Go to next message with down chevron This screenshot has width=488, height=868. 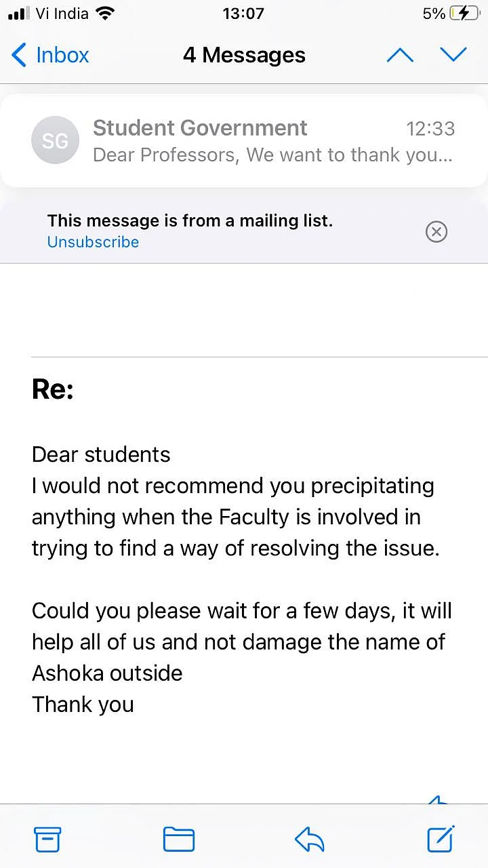[453, 55]
